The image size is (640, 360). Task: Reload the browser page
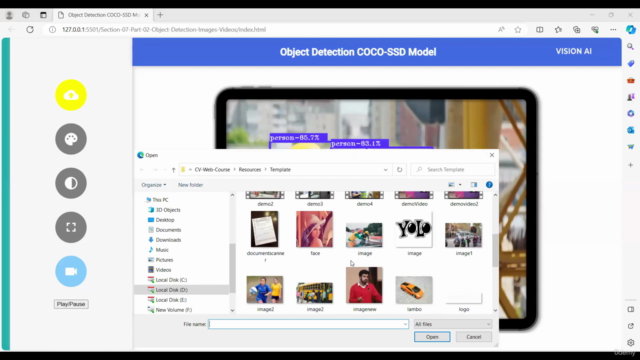pos(30,29)
